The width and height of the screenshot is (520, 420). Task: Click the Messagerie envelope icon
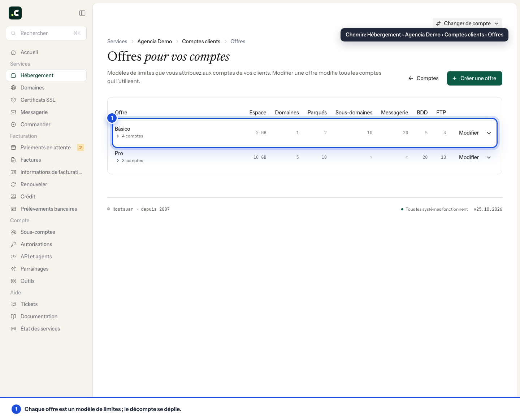(x=13, y=112)
